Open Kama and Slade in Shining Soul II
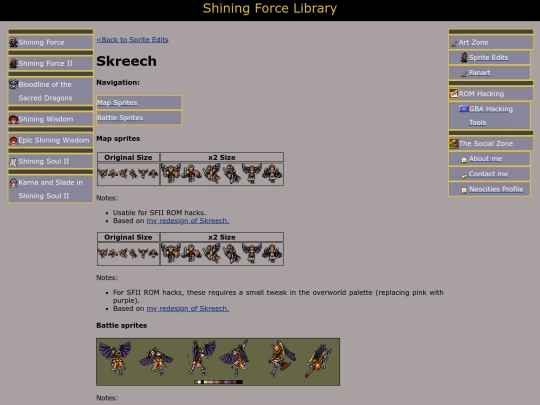This screenshot has height=405, width=540. coord(50,189)
